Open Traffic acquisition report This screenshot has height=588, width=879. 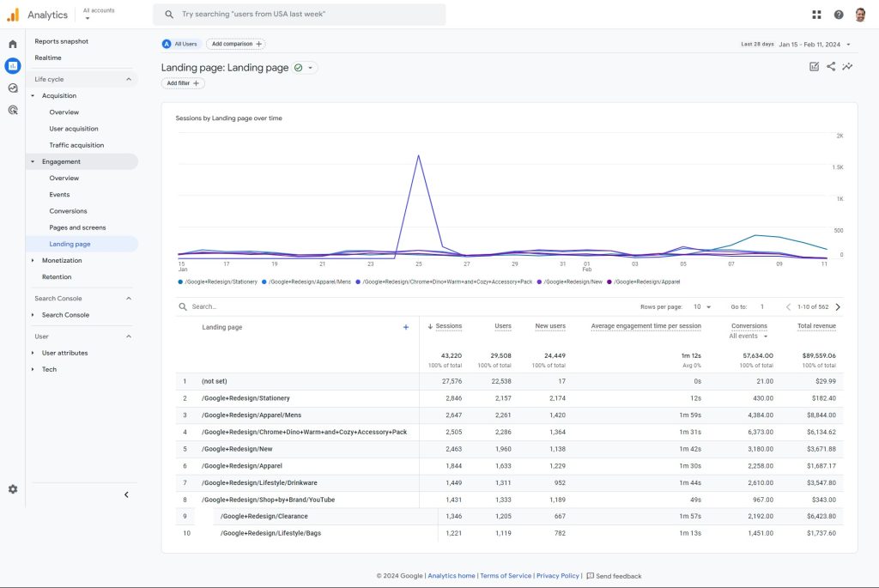coord(76,145)
